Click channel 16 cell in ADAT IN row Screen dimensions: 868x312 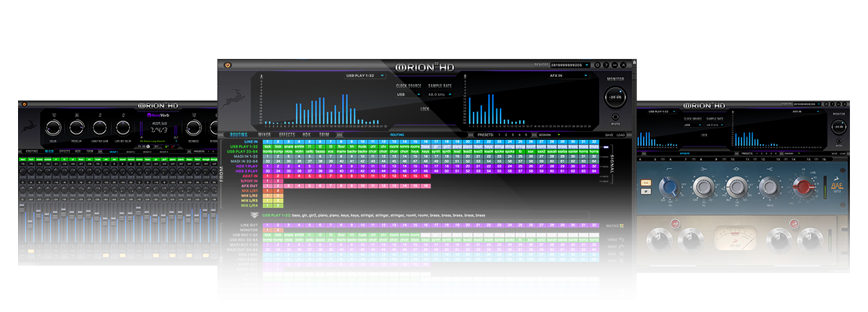click(426, 176)
